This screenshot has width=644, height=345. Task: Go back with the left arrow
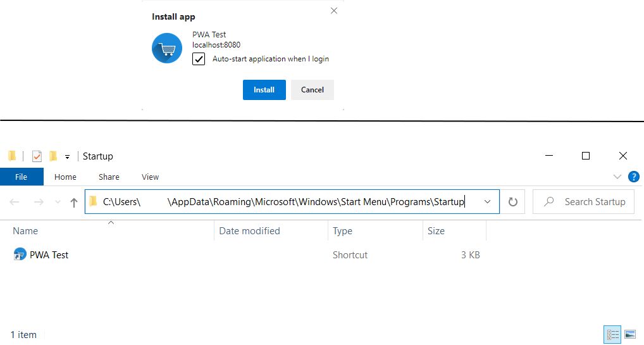tap(15, 202)
